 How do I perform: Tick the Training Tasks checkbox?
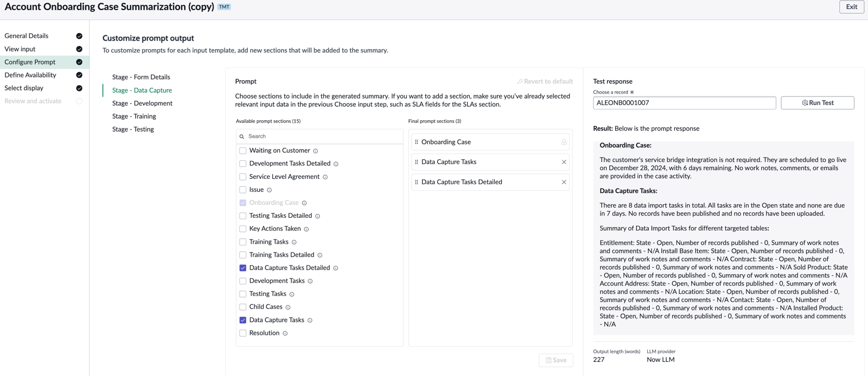[242, 242]
